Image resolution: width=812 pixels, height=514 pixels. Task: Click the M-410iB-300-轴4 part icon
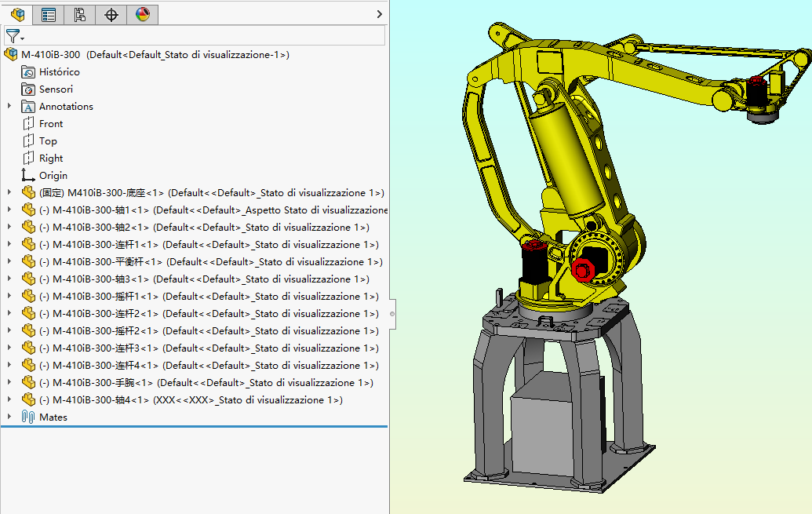pos(28,399)
